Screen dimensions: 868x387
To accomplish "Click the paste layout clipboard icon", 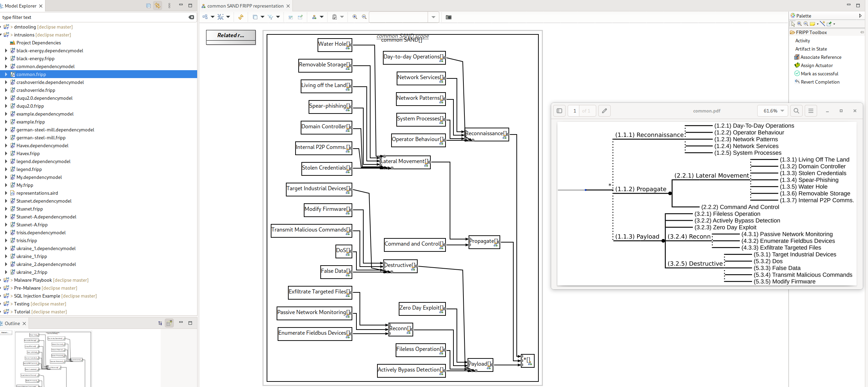I will tap(334, 17).
